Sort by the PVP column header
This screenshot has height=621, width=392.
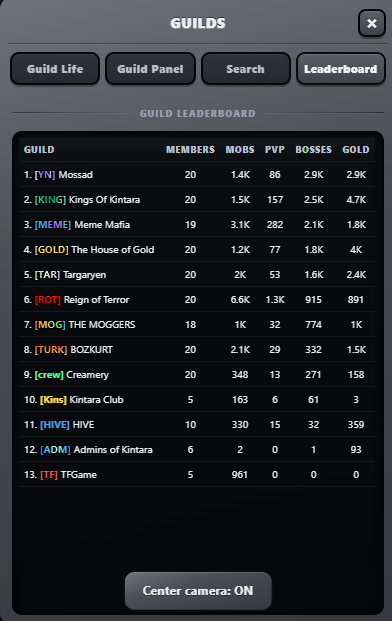point(275,150)
